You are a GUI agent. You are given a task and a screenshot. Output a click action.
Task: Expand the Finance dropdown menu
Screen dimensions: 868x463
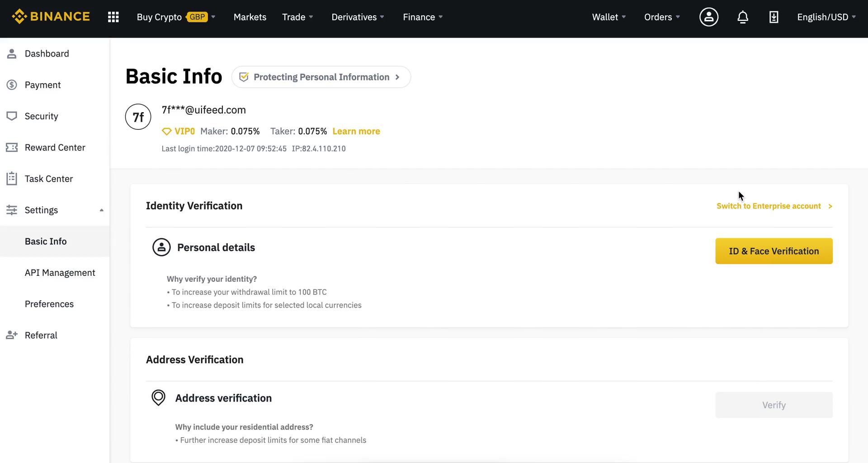[x=423, y=17]
